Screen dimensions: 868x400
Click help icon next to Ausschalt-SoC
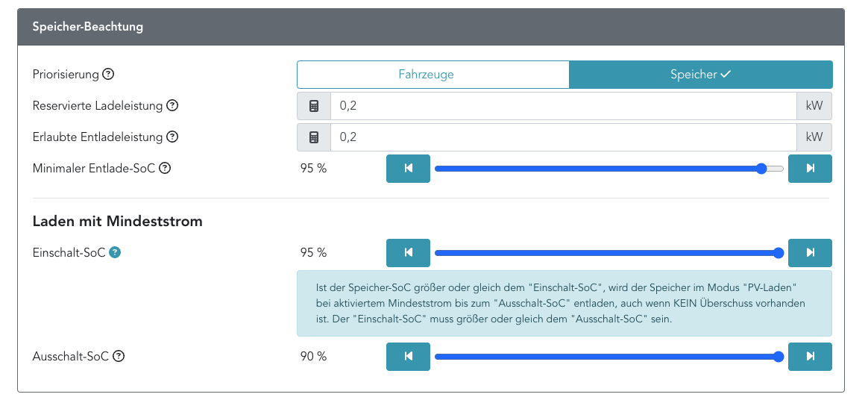click(x=119, y=357)
